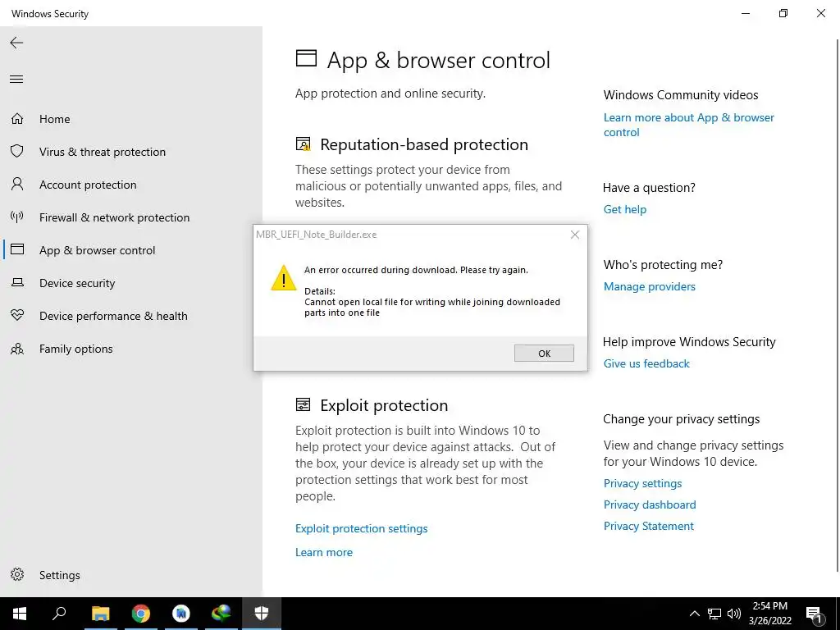Open the Windows Start menu
This screenshot has height=630, width=840.
pyautogui.click(x=20, y=614)
